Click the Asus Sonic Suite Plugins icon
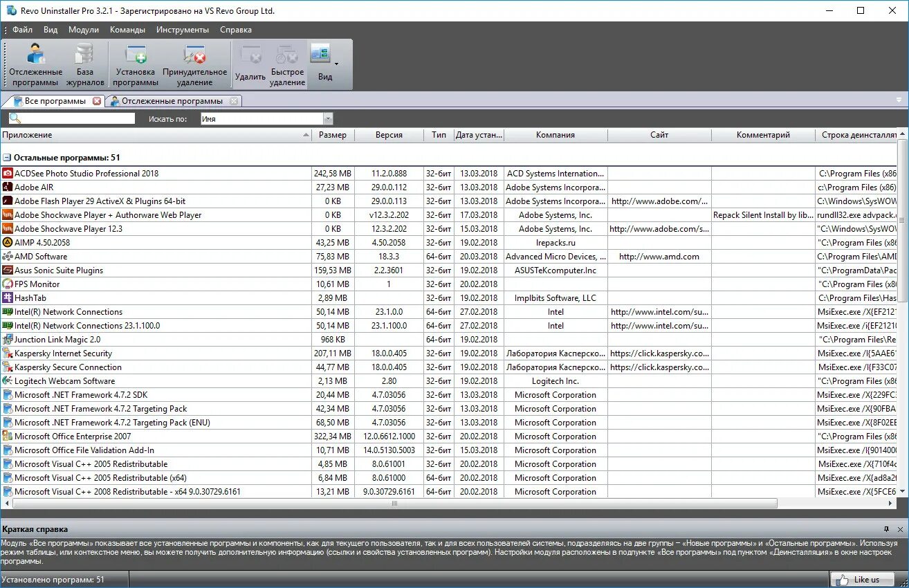Image resolution: width=909 pixels, height=588 pixels. (8, 270)
